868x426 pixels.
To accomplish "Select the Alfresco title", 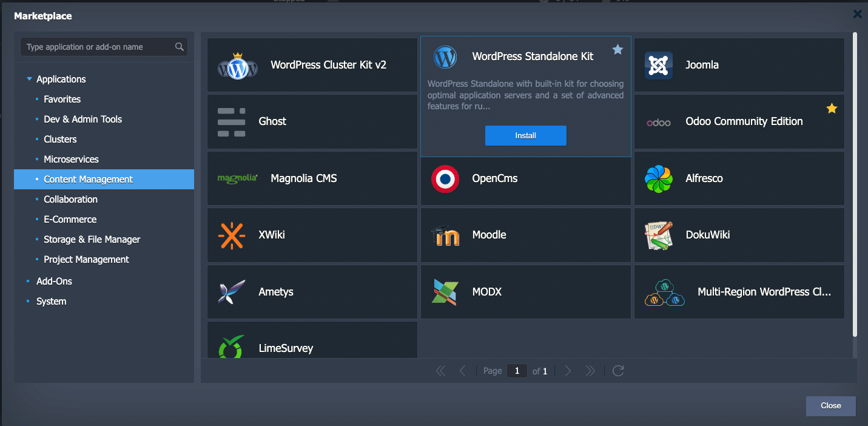I will coord(704,178).
